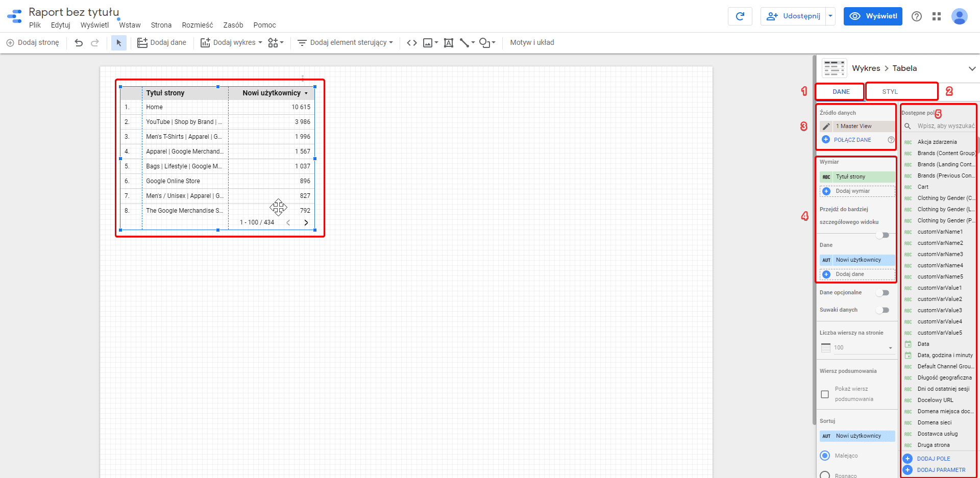The height and width of the screenshot is (478, 980).
Task: Click the help icon next to POŁĄCZ DANE
Action: pos(891,140)
